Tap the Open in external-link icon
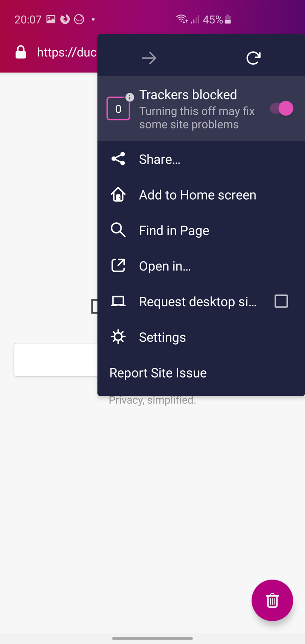 (118, 266)
